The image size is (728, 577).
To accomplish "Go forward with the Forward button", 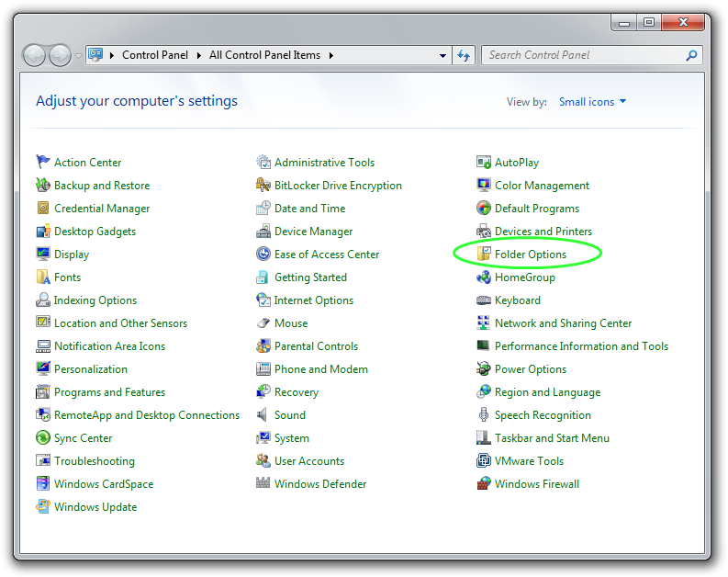I will tap(60, 56).
